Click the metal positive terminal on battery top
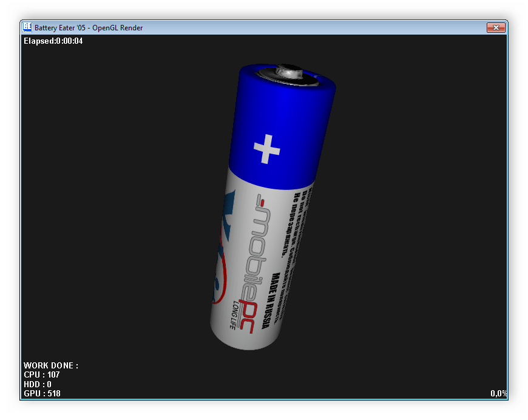 point(286,73)
